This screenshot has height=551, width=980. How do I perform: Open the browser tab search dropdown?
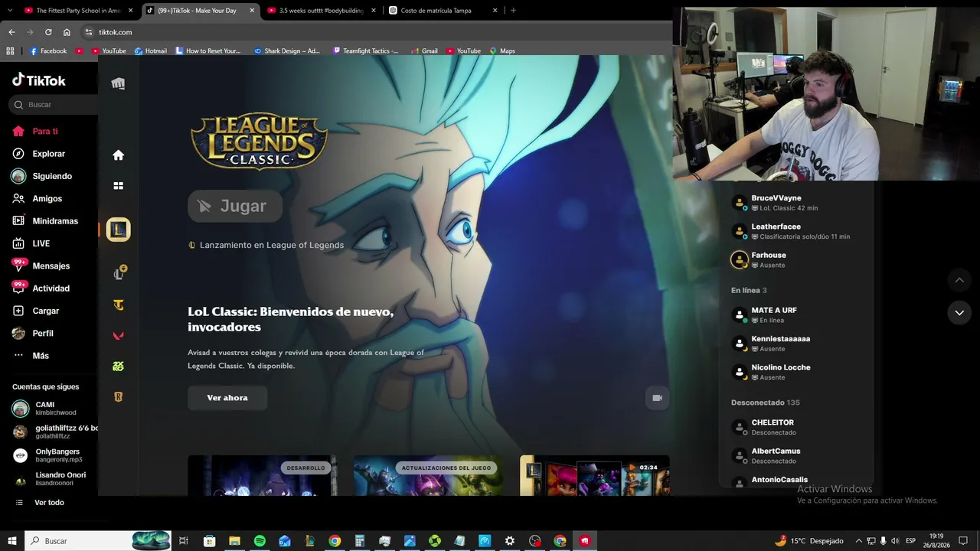pos(8,11)
